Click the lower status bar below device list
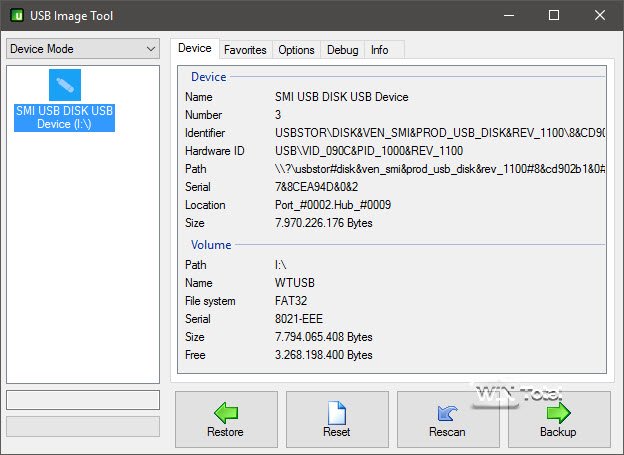 point(83,426)
